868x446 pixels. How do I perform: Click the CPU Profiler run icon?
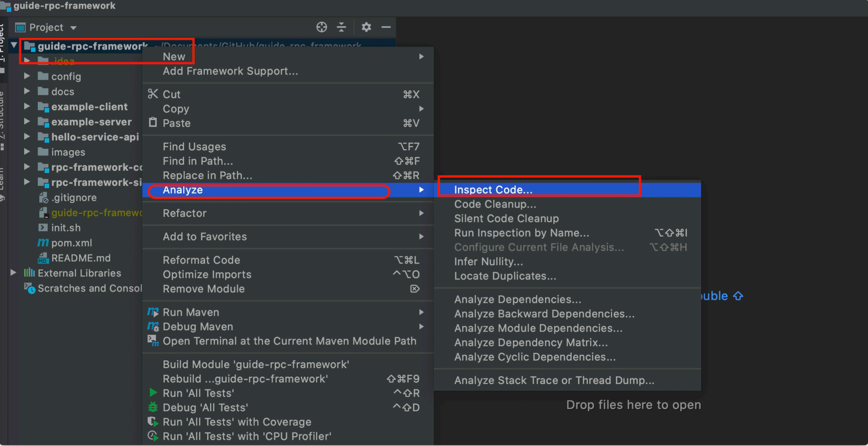[x=153, y=436]
